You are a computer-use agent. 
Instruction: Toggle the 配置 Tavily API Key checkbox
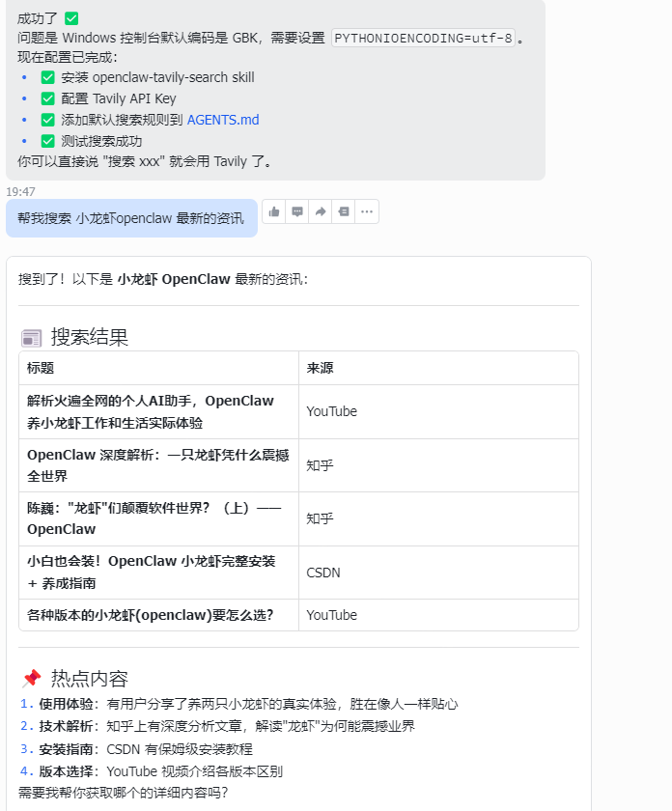point(48,98)
